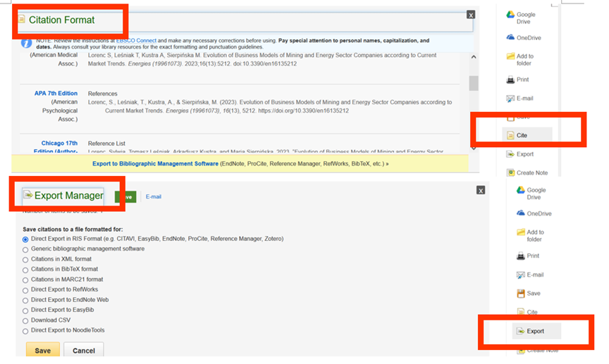609x364 pixels.
Task: Open Google Drive in tools list beside Citation Format
Action: (x=521, y=18)
